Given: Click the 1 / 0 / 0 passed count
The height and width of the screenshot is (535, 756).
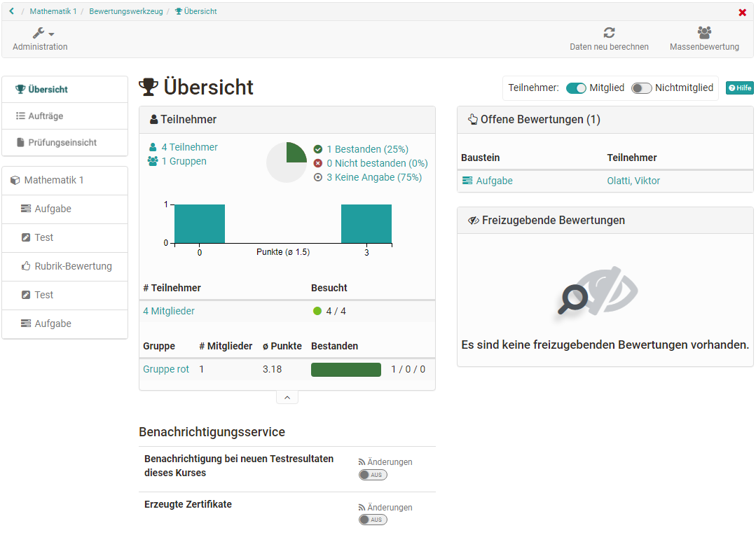Looking at the screenshot, I should coord(408,369).
